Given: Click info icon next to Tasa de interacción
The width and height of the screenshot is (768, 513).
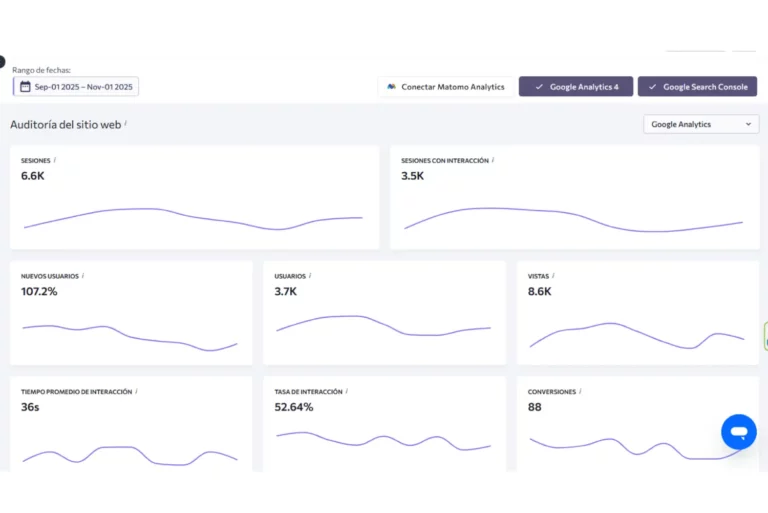Looking at the screenshot, I should [347, 392].
